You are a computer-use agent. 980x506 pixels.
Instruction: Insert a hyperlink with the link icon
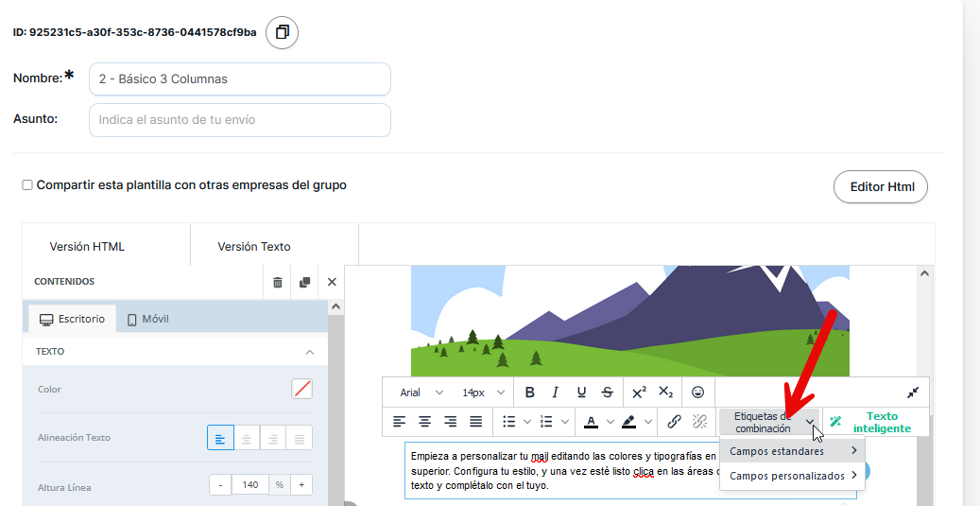pyautogui.click(x=674, y=422)
